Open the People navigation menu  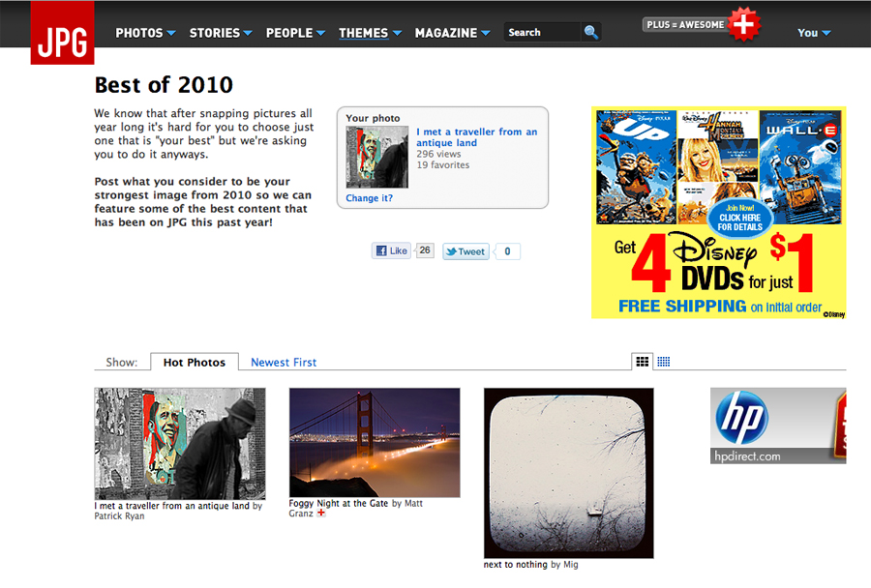(x=296, y=33)
